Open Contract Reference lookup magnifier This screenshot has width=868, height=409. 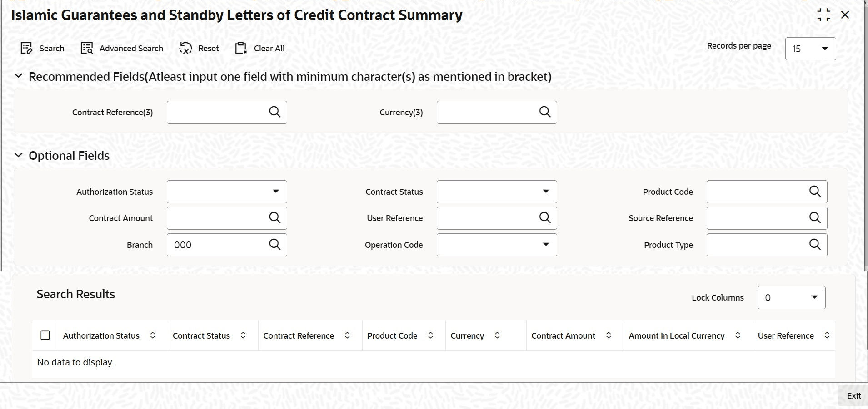click(275, 112)
